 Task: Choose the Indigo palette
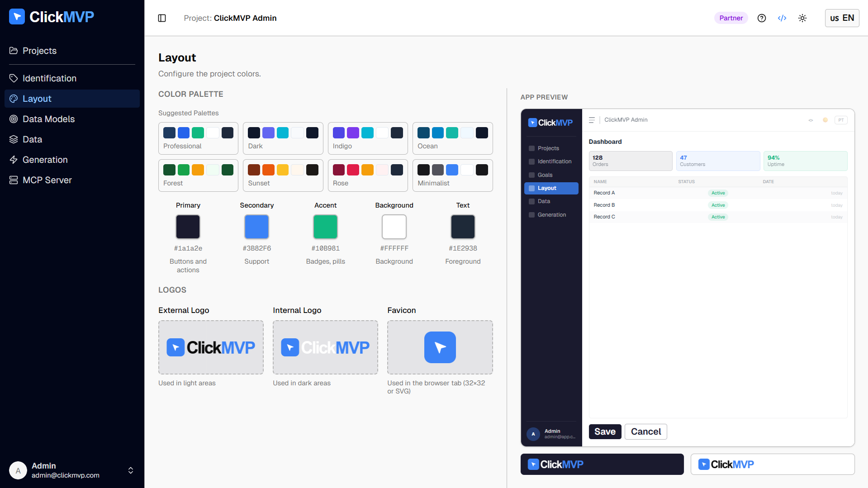pyautogui.click(x=368, y=138)
